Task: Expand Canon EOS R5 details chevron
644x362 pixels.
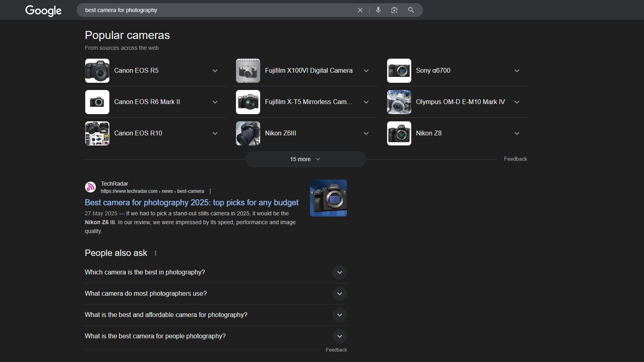Action: pyautogui.click(x=215, y=71)
